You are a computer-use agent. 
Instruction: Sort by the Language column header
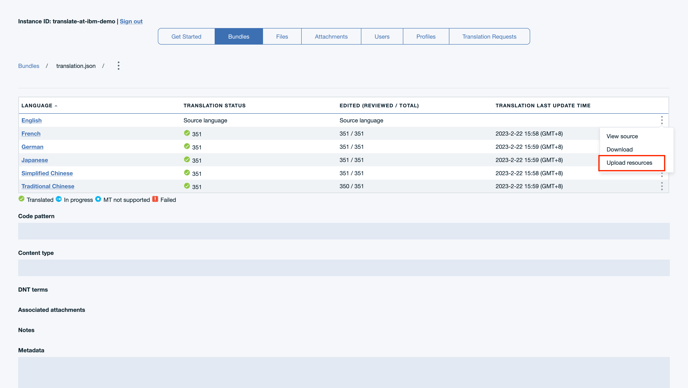(39, 106)
